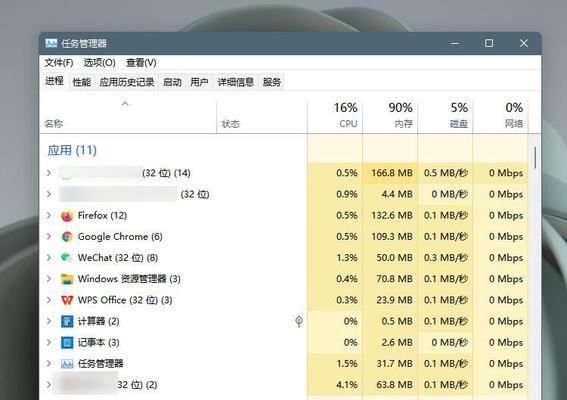Click the 计算器 app icon

tap(67, 321)
